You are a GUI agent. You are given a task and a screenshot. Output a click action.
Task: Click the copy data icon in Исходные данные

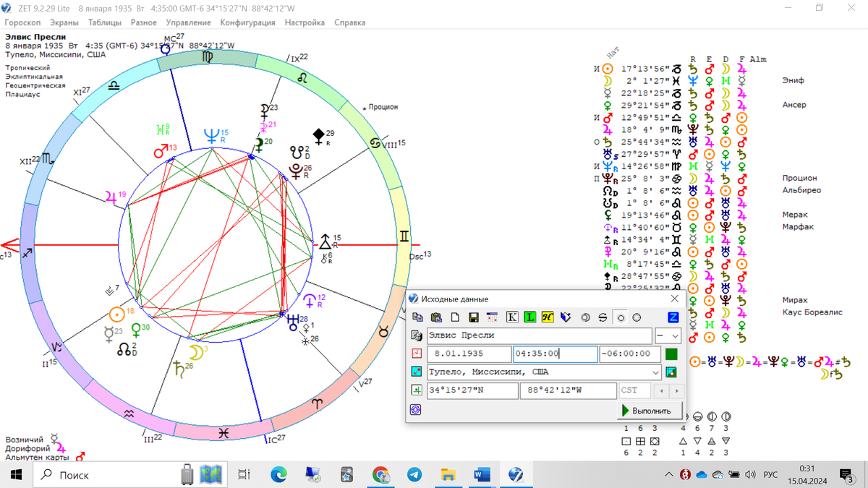(417, 317)
